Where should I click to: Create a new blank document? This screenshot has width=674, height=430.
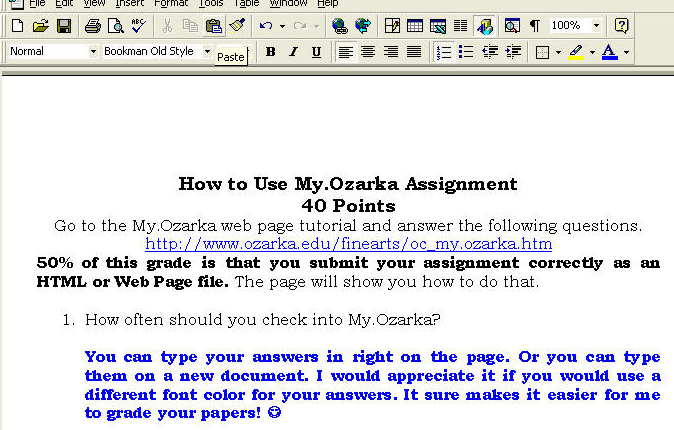(x=18, y=26)
